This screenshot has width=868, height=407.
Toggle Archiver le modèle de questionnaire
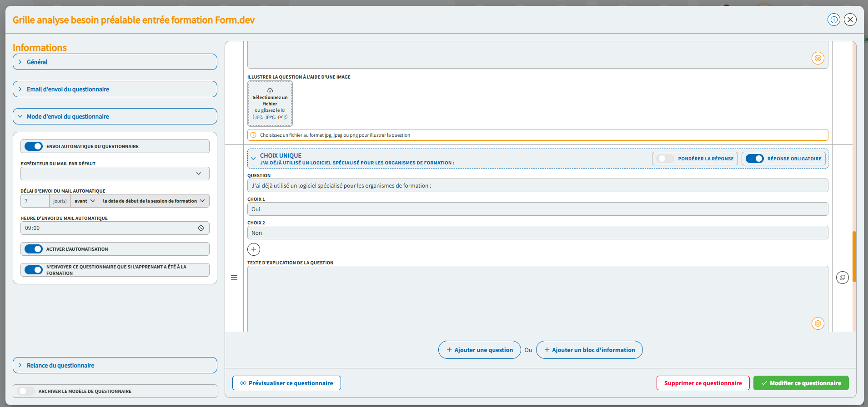point(26,391)
